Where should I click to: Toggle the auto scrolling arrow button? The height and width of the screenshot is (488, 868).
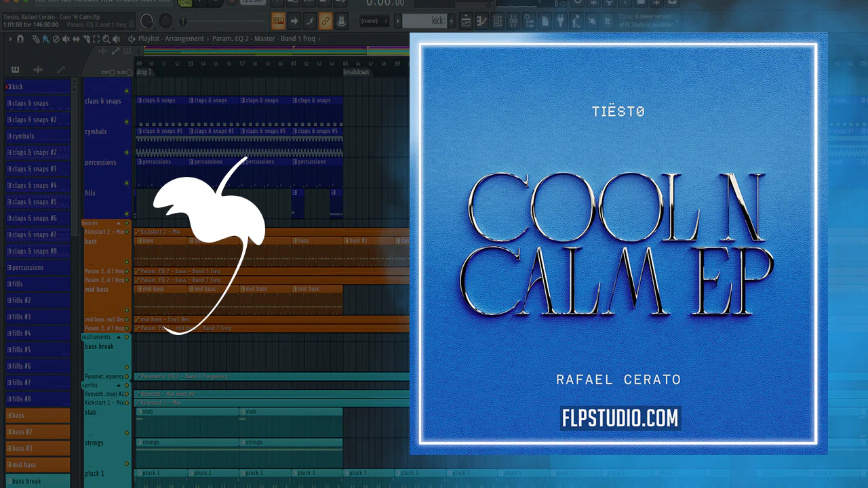[x=294, y=21]
